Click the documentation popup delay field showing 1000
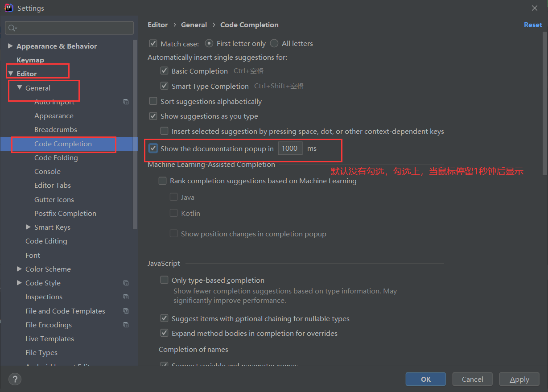Screen dimensions: 548x392 290,148
